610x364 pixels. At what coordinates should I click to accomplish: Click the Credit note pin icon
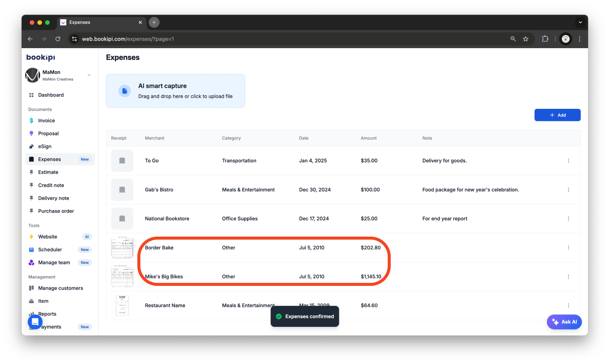pos(31,185)
